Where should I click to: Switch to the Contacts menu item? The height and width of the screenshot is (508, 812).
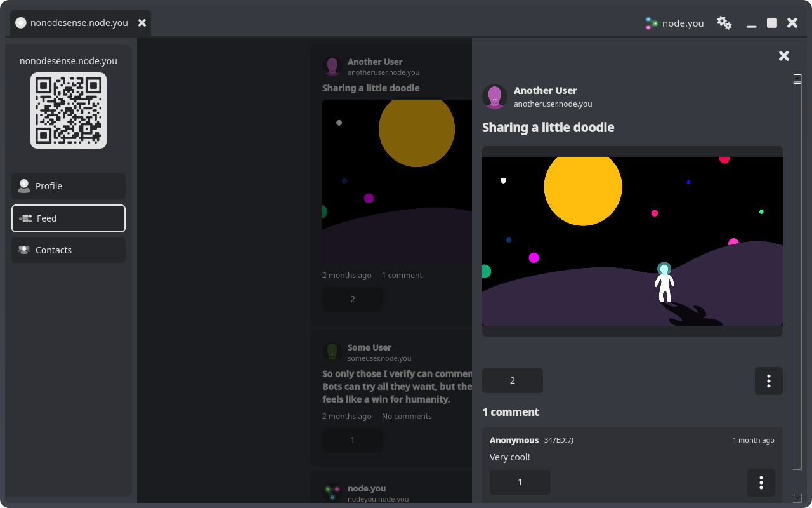coord(69,250)
